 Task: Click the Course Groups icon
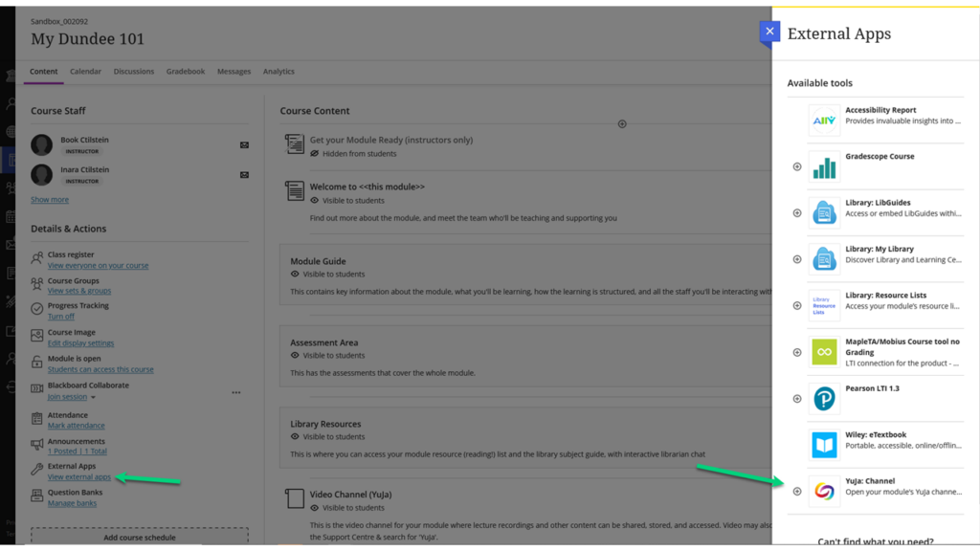(37, 283)
